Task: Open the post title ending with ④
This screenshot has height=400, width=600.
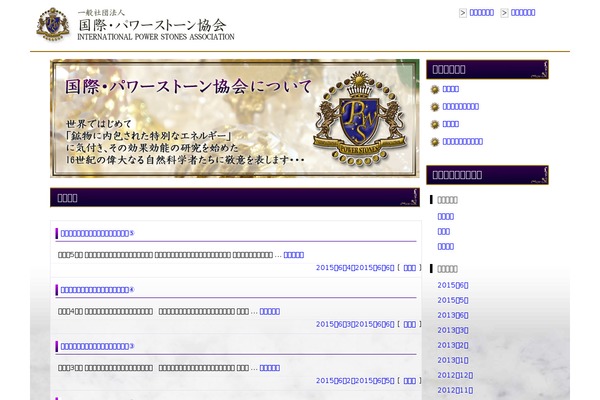Action: click(x=98, y=290)
